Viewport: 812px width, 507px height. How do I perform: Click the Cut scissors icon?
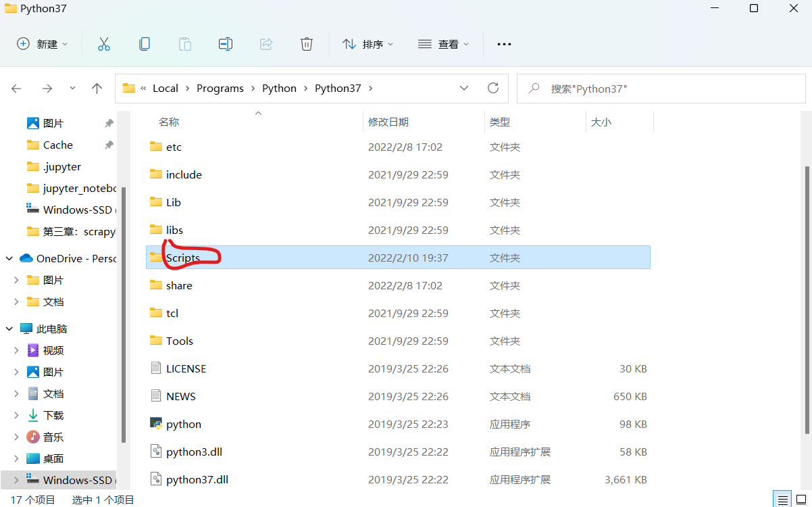(x=103, y=44)
